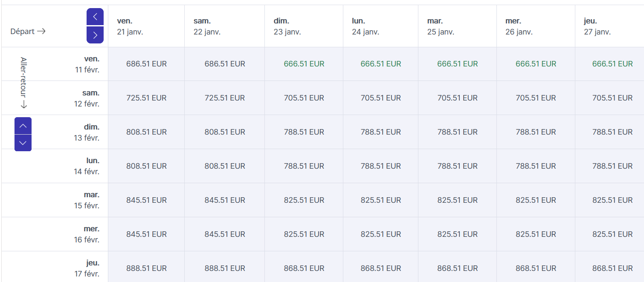Select 666.51 EUR fare for dim. 23 janv.
The width and height of the screenshot is (644, 282).
304,64
